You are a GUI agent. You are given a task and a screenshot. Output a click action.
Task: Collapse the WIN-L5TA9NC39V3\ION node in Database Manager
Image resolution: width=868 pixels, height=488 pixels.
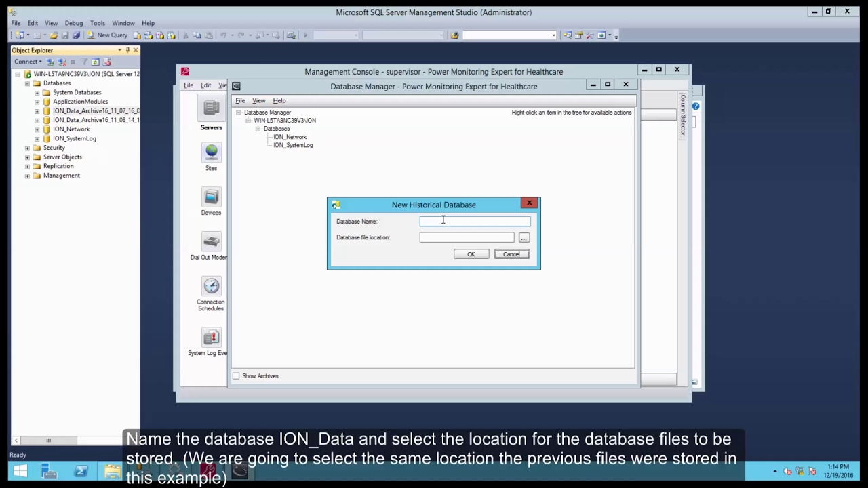(x=248, y=121)
